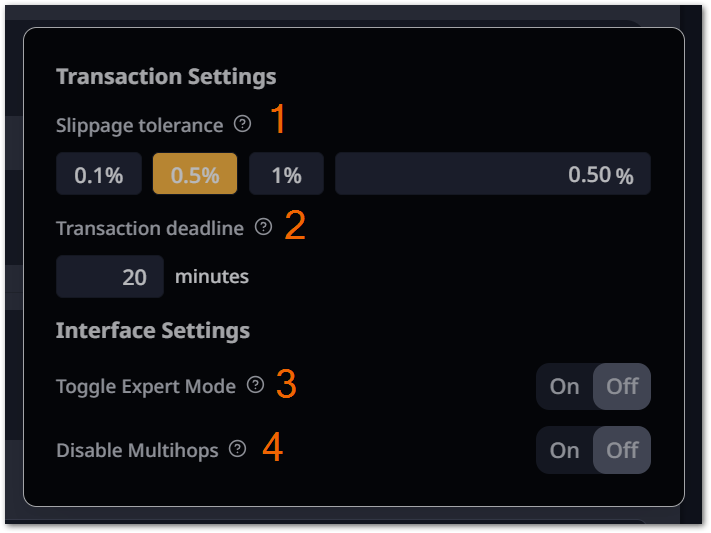Choose the 0.5% slippage tolerance option
The height and width of the screenshot is (533, 711).
tap(194, 174)
